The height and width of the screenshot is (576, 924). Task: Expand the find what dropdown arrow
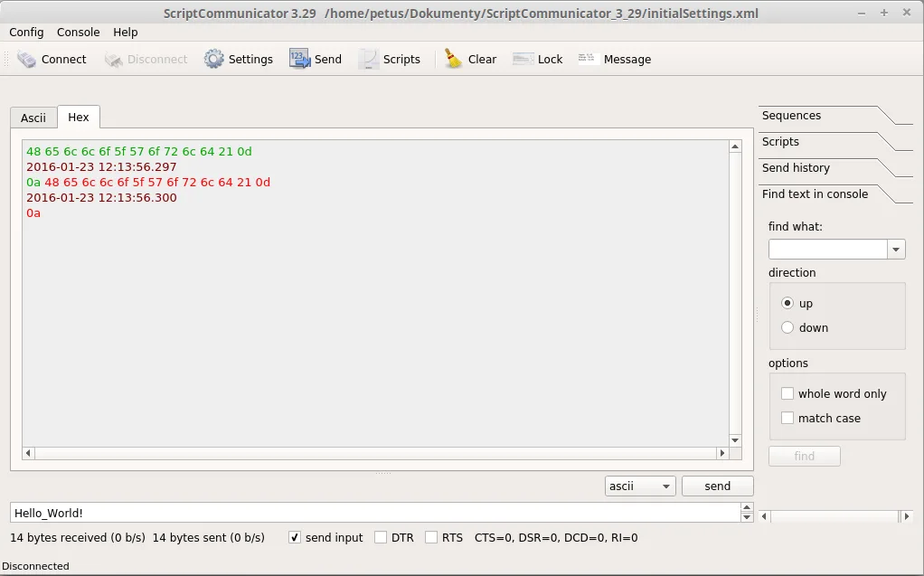(896, 250)
